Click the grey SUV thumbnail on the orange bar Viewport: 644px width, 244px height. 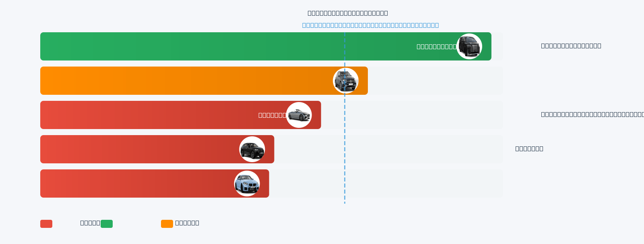coord(346,81)
